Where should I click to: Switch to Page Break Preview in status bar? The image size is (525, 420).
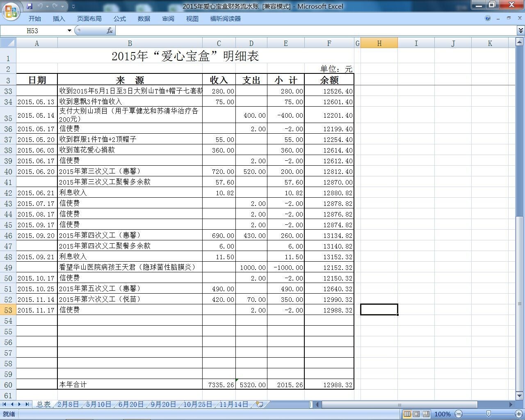pyautogui.click(x=426, y=414)
